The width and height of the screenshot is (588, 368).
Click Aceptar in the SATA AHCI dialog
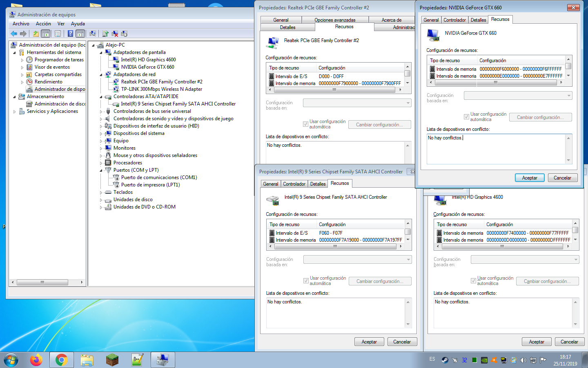click(369, 342)
